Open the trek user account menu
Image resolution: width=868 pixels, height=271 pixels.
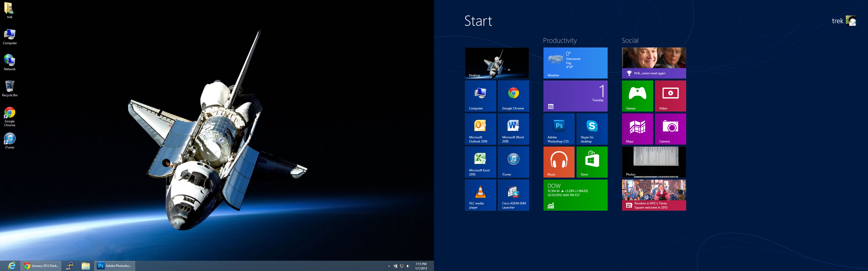(844, 21)
